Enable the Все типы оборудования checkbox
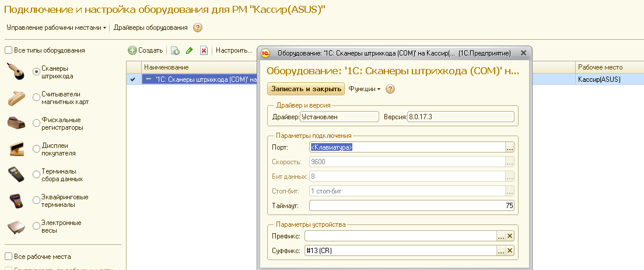644x270 pixels. 8,50
